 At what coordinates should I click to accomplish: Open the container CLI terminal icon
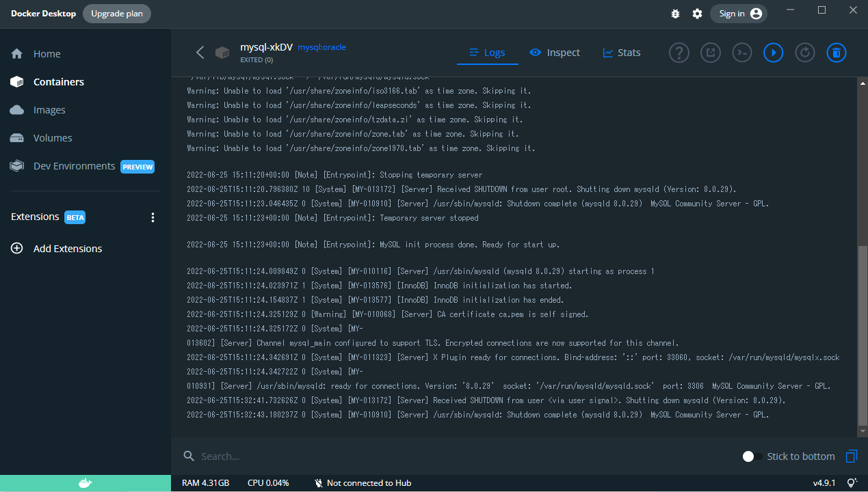(x=741, y=53)
